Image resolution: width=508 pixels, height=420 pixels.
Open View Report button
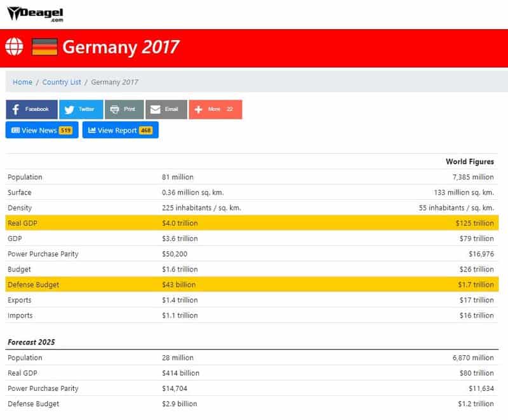coord(120,130)
